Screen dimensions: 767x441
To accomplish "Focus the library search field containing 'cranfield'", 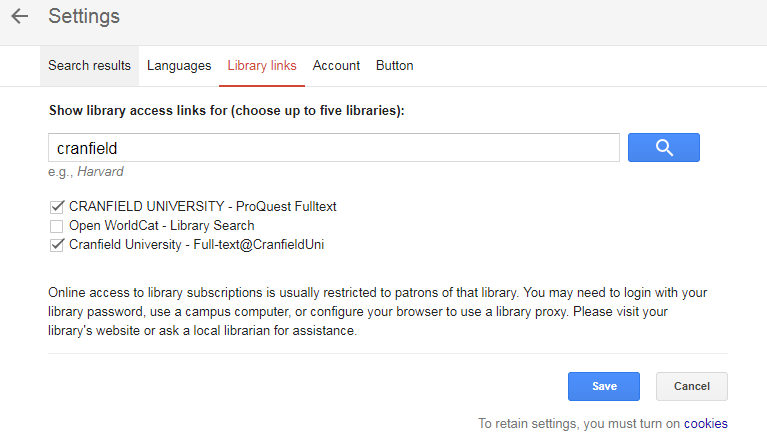I will (x=333, y=148).
